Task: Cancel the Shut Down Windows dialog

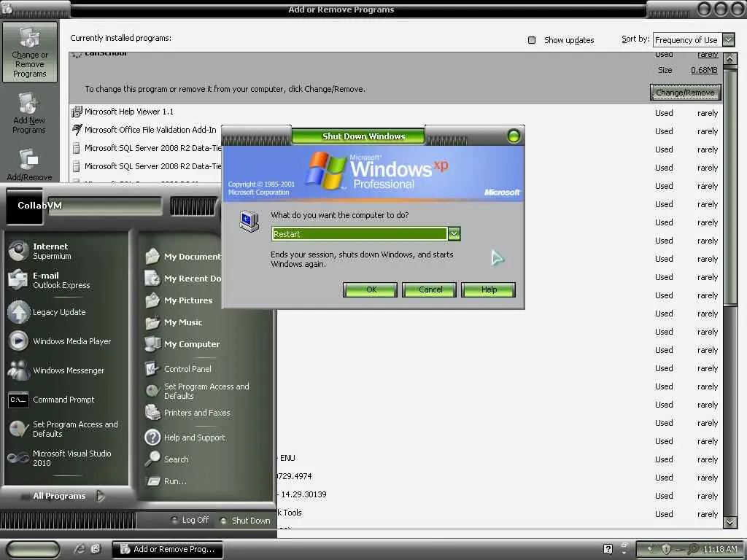Action: pyautogui.click(x=430, y=289)
